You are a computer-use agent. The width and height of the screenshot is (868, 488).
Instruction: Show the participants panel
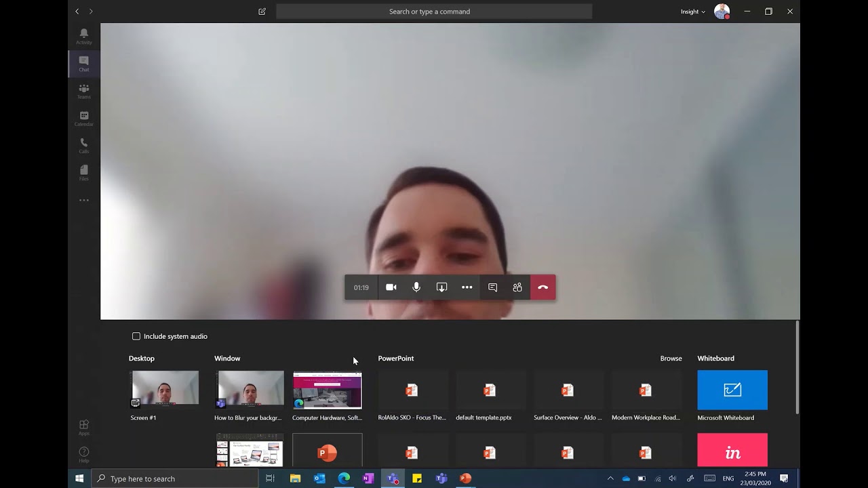517,287
